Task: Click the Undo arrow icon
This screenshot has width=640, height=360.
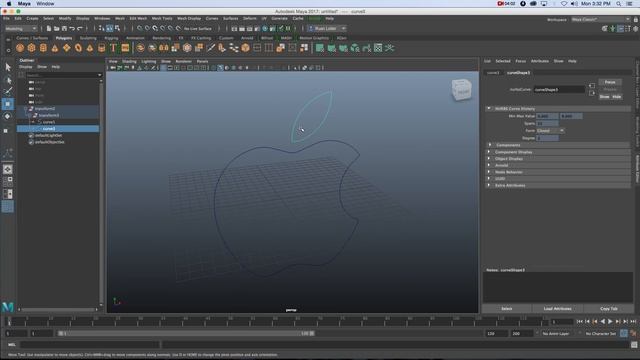Action: [72, 29]
